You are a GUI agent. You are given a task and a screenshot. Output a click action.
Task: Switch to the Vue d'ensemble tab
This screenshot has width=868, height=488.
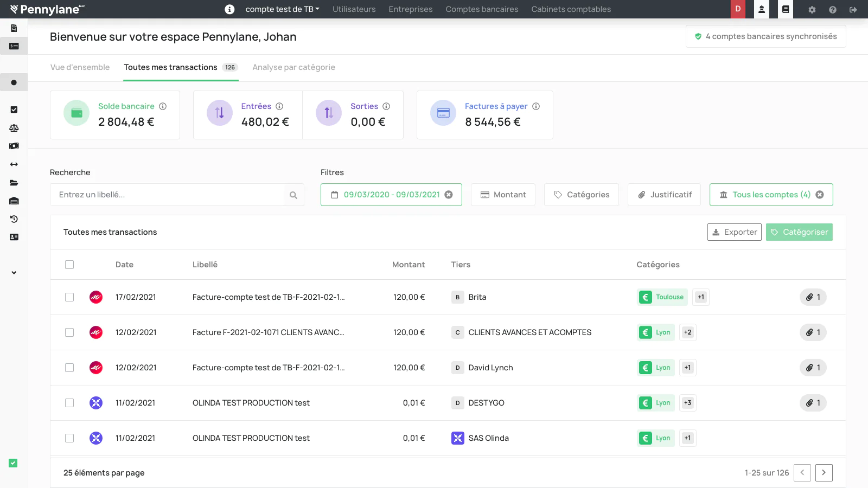[80, 67]
